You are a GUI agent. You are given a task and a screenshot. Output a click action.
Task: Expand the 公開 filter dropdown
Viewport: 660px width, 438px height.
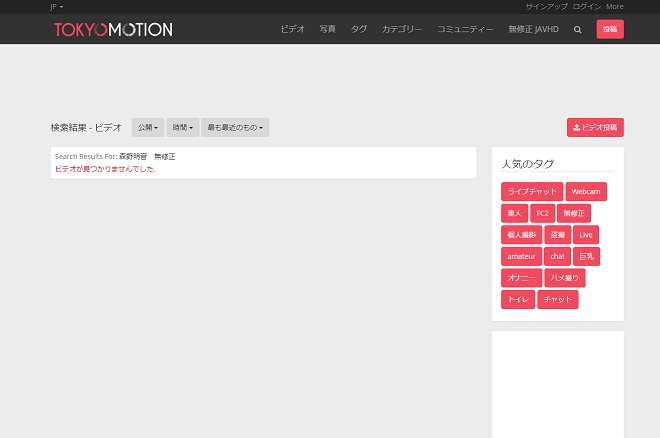(148, 128)
